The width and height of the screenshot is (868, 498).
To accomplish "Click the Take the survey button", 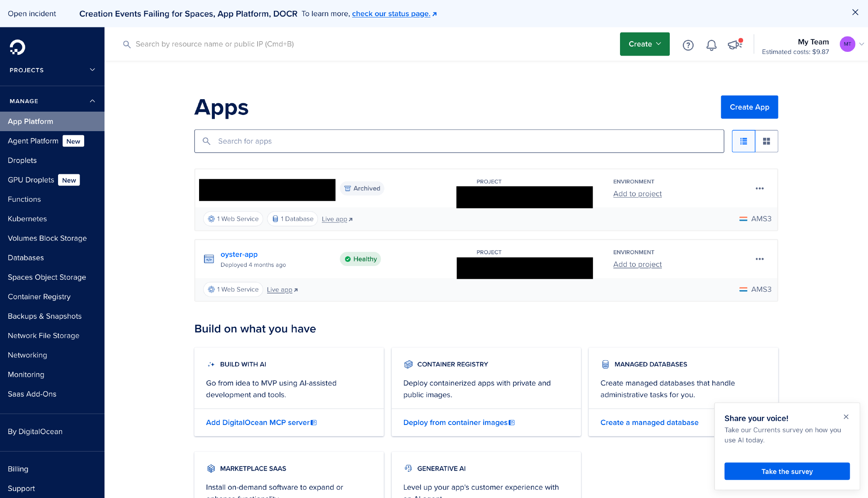I will point(787,471).
